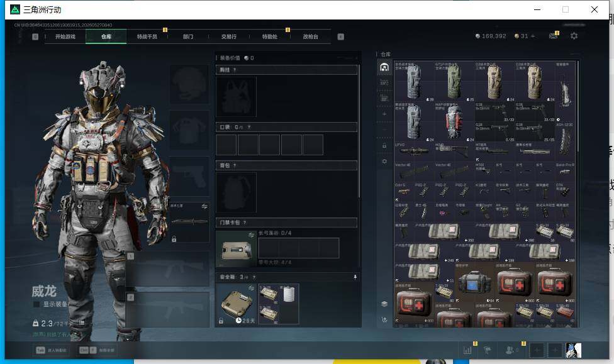
Task: Select primary weapon slot 1
Action: tap(167, 269)
